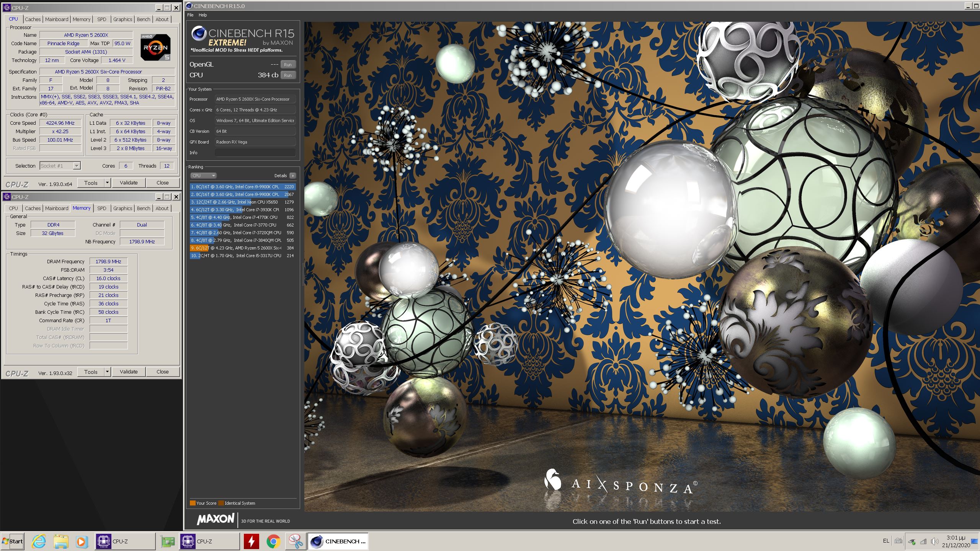Switch to Mainboard tab in top CPU-Z
980x551 pixels.
57,19
